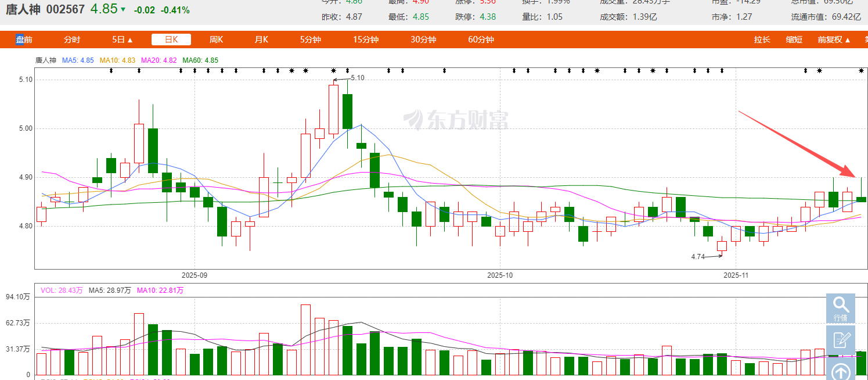
Task: Select the 日K tab
Action: 171,40
